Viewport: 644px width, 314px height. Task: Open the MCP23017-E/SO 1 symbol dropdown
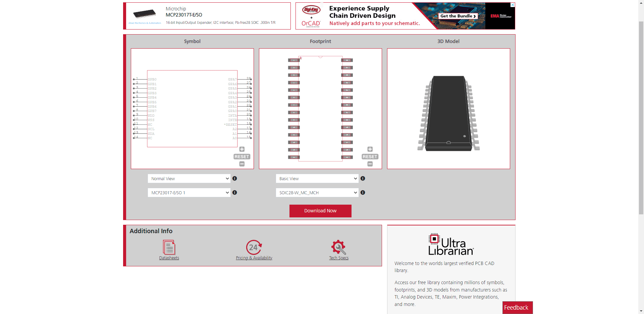(x=189, y=193)
